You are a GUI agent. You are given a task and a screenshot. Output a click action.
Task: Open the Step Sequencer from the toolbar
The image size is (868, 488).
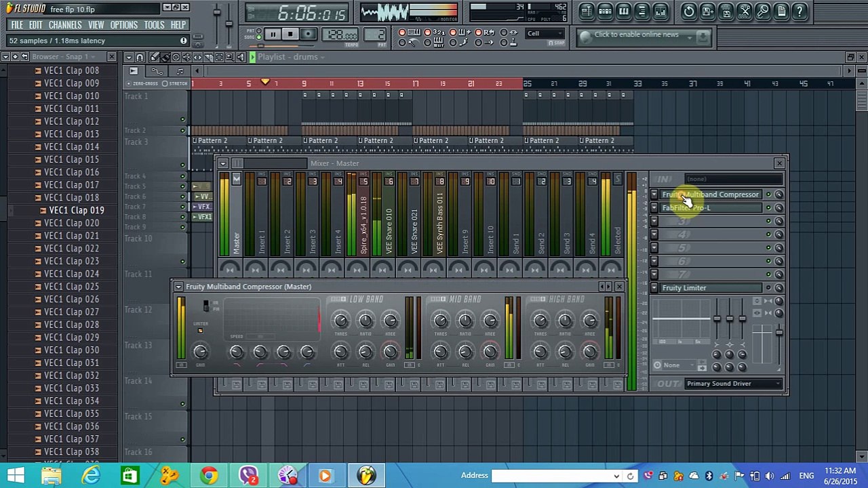pyautogui.click(x=605, y=11)
